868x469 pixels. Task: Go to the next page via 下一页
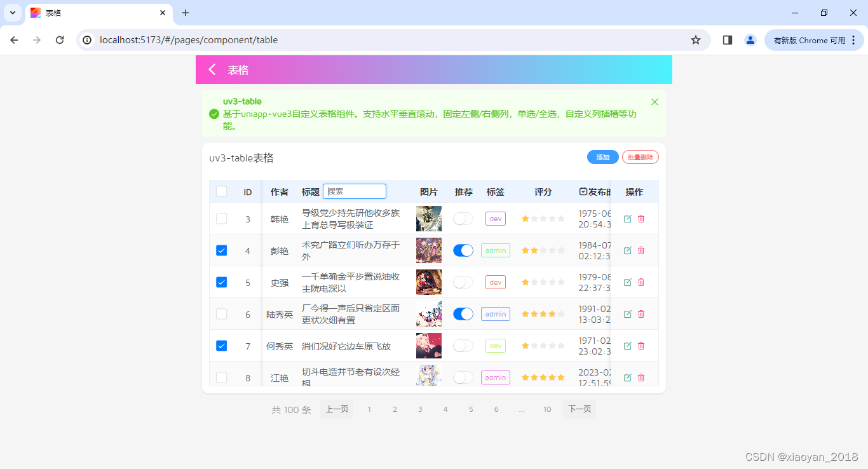pyautogui.click(x=579, y=409)
